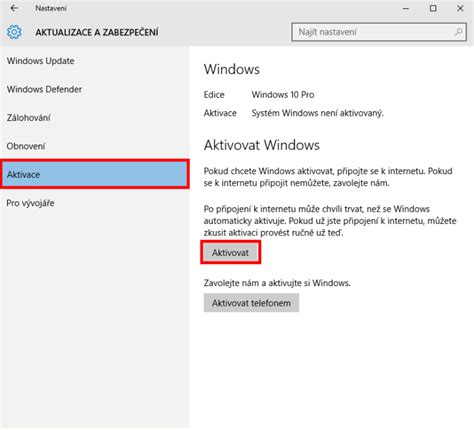Click the 'Nastavení' window title

pyautogui.click(x=51, y=8)
